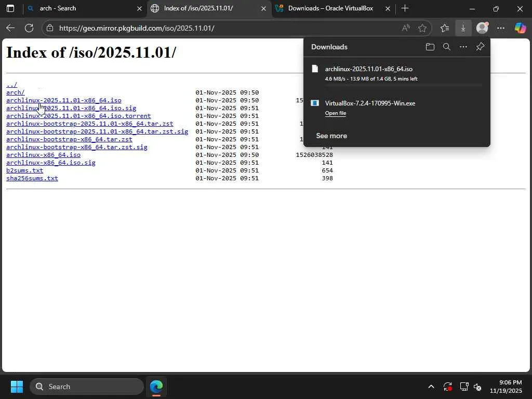
Task: Open the tab actions menu icon
Action: pyautogui.click(x=10, y=8)
